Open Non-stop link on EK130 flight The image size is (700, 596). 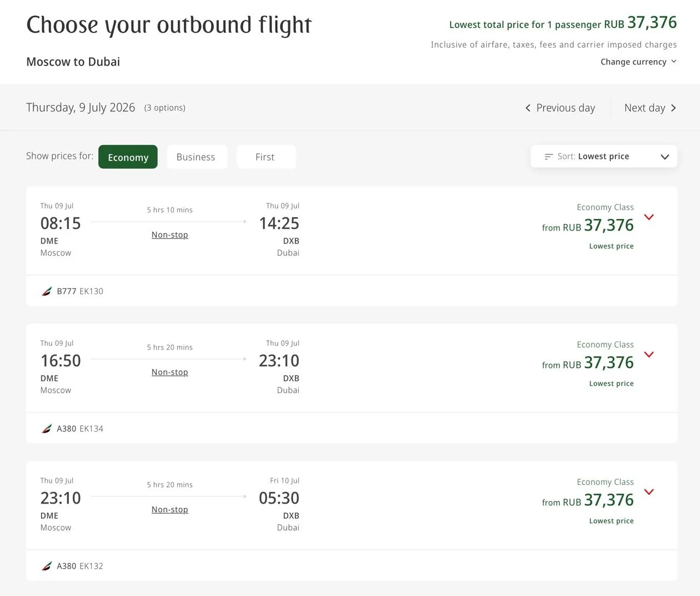pyautogui.click(x=170, y=235)
